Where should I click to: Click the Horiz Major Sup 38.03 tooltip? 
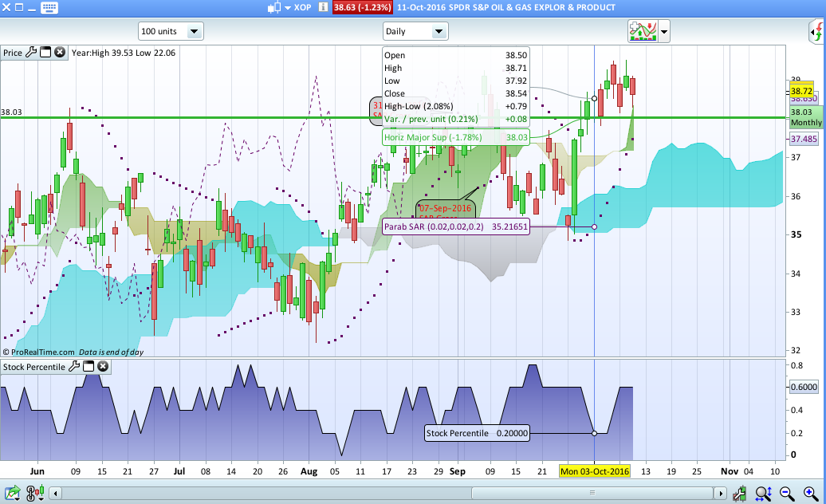(x=456, y=137)
